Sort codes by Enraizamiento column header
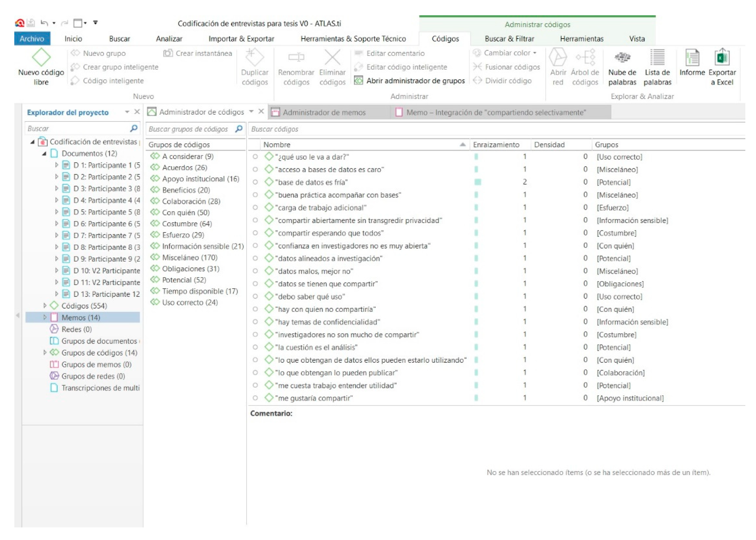The width and height of the screenshot is (756, 540). [x=496, y=145]
